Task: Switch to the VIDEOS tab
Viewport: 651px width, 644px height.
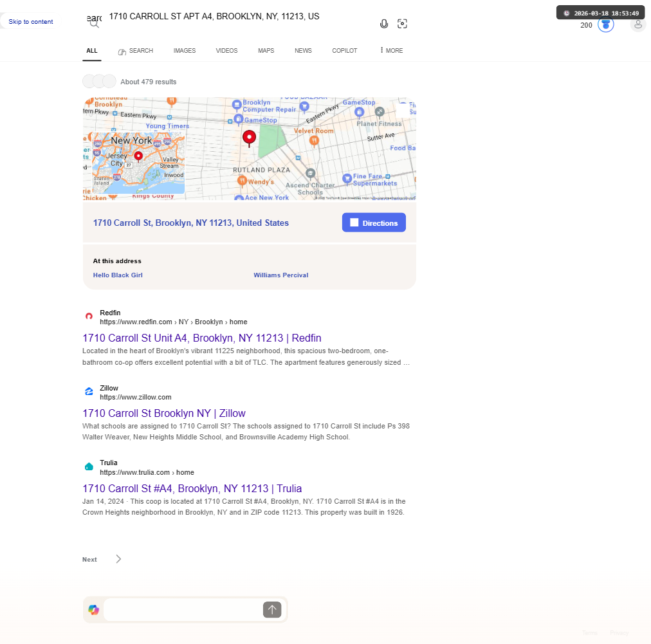Action: tap(226, 51)
